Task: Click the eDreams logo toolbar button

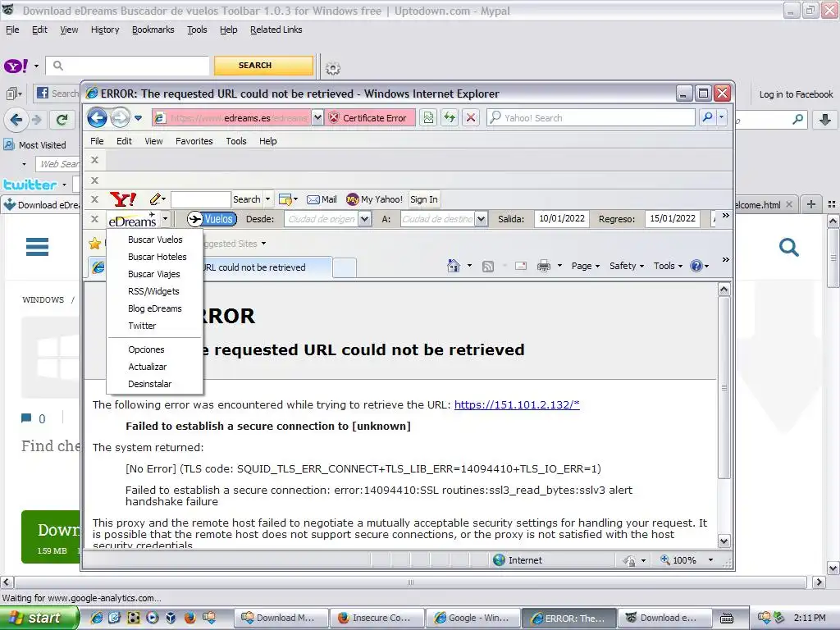Action: [132, 219]
